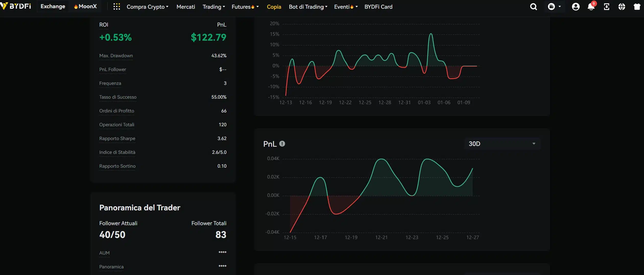View the PnL info tooltip icon
Viewport: 644px width, 275px height.
point(282,144)
